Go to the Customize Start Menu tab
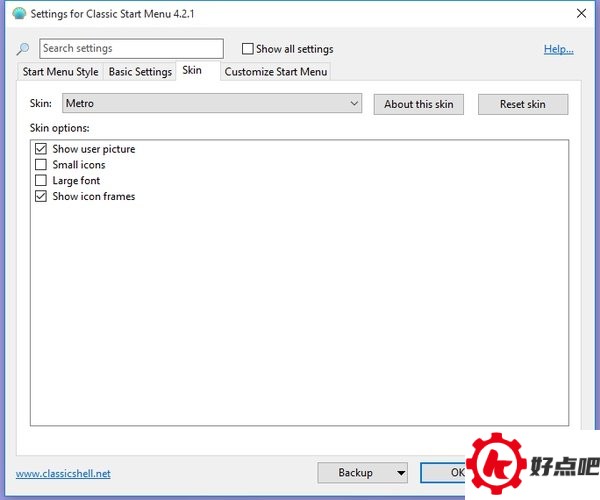This screenshot has height=500, width=600. pyautogui.click(x=275, y=72)
